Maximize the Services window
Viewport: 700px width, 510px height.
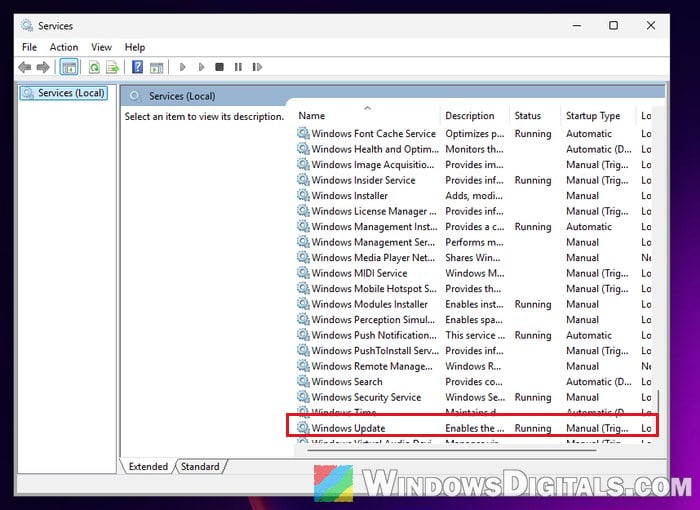pos(613,25)
